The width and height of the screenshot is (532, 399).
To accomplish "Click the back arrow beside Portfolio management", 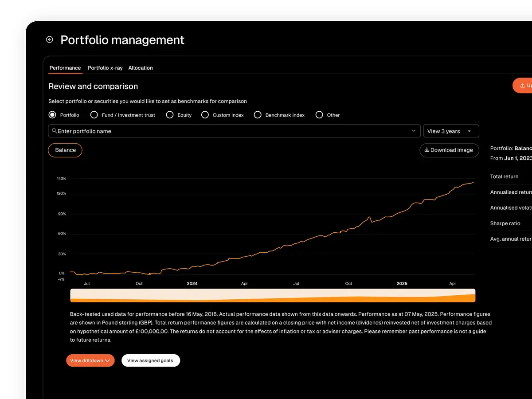I will click(50, 40).
